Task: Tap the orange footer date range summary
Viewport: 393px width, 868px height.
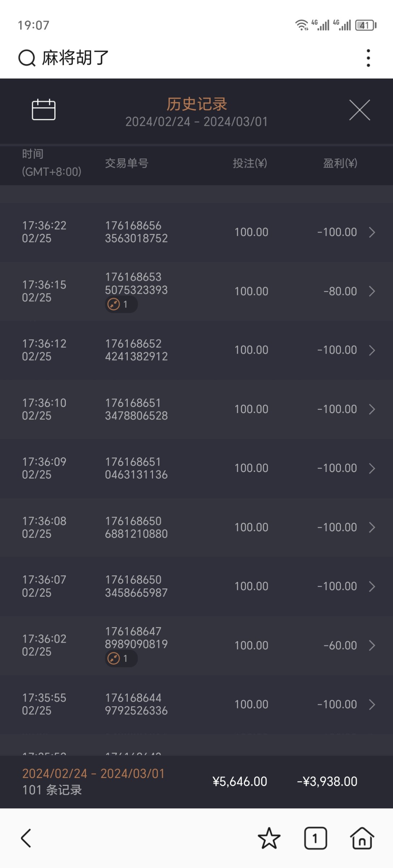Action: pos(93,774)
